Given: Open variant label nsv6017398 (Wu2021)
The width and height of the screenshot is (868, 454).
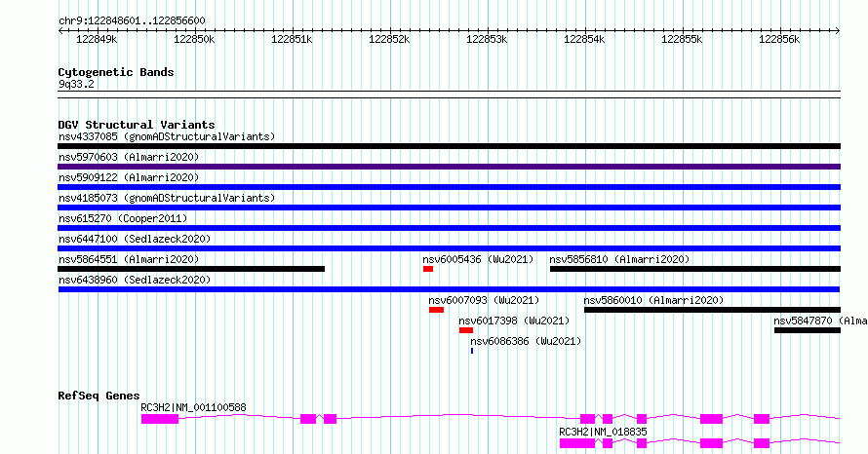Looking at the screenshot, I should 514,321.
